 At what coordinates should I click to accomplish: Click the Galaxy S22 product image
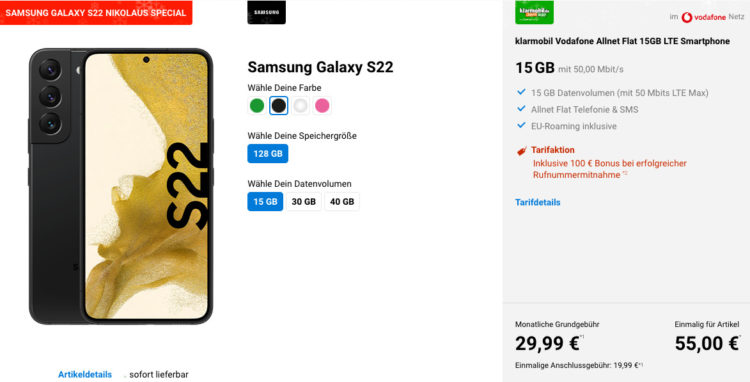click(121, 186)
